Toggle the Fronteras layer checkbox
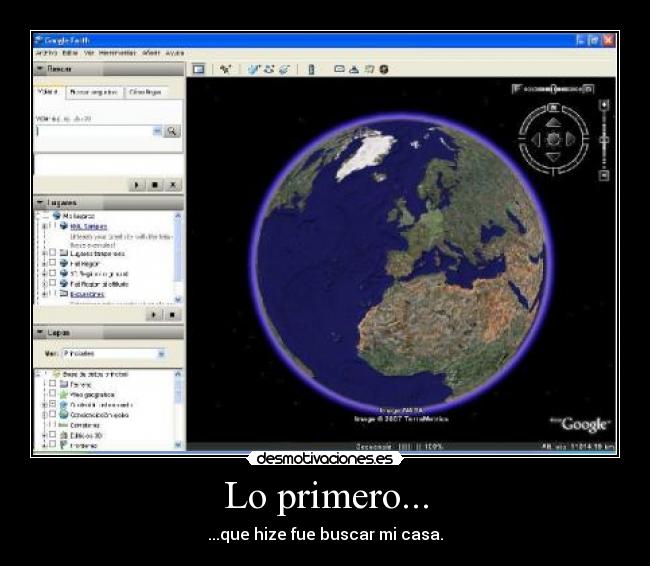 click(53, 444)
